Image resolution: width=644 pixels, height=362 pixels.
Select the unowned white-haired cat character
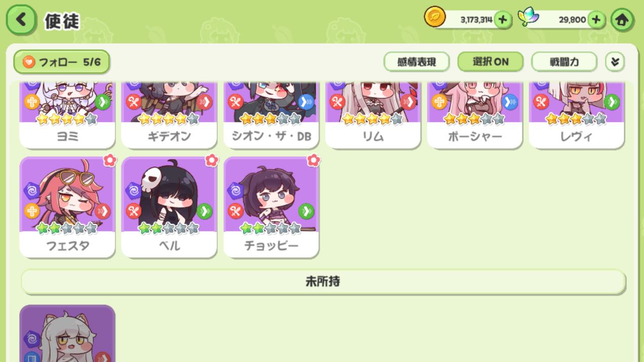[x=67, y=334]
